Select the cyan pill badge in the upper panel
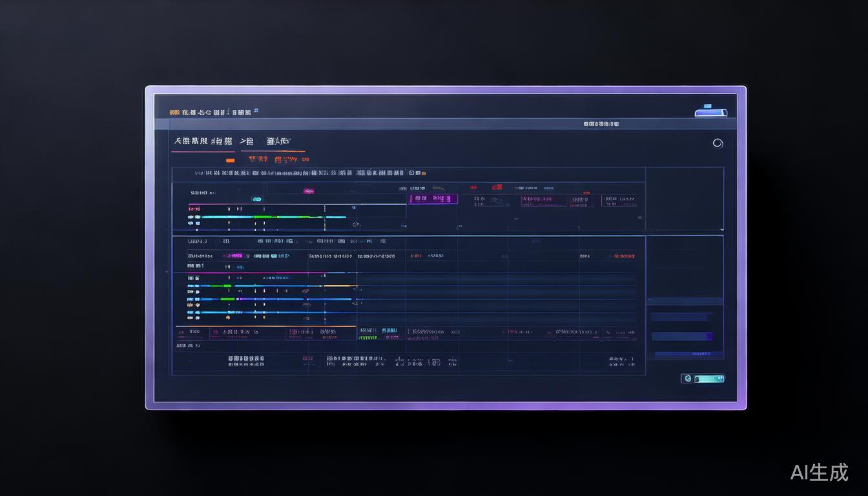 point(256,199)
